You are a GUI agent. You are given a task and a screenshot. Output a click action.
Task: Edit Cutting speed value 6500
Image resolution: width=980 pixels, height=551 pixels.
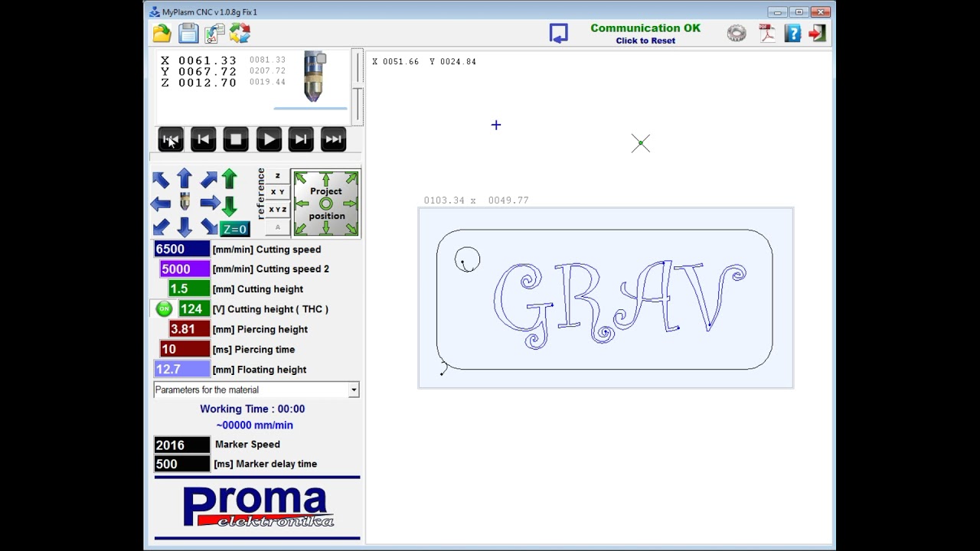point(181,249)
